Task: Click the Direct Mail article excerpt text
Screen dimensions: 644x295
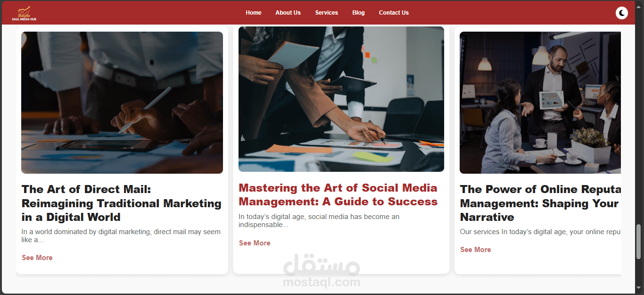Action: tap(121, 236)
